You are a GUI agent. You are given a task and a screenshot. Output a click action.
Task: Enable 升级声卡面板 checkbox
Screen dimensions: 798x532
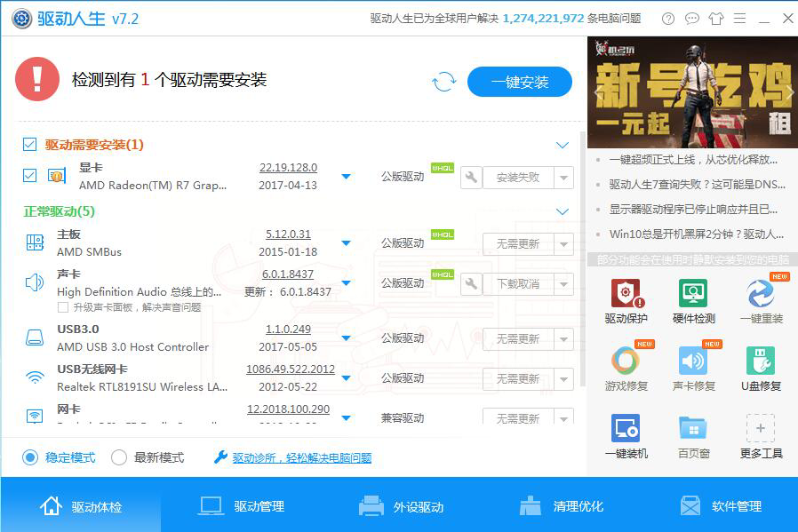63,307
